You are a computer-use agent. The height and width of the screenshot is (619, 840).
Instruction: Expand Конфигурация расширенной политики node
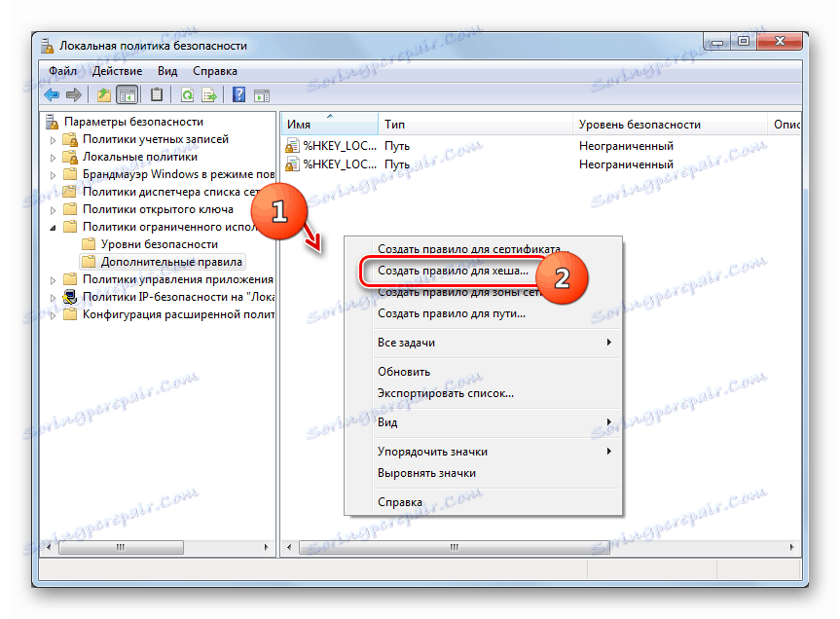pos(53,315)
